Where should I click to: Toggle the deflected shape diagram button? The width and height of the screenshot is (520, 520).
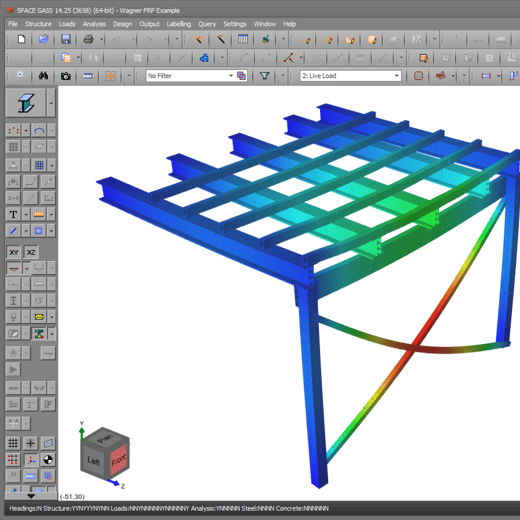coord(13,268)
